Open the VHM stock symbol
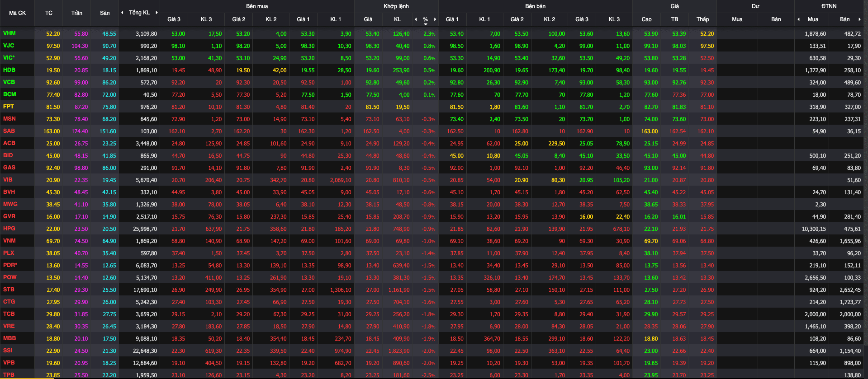This screenshot has width=868, height=379. [9, 33]
